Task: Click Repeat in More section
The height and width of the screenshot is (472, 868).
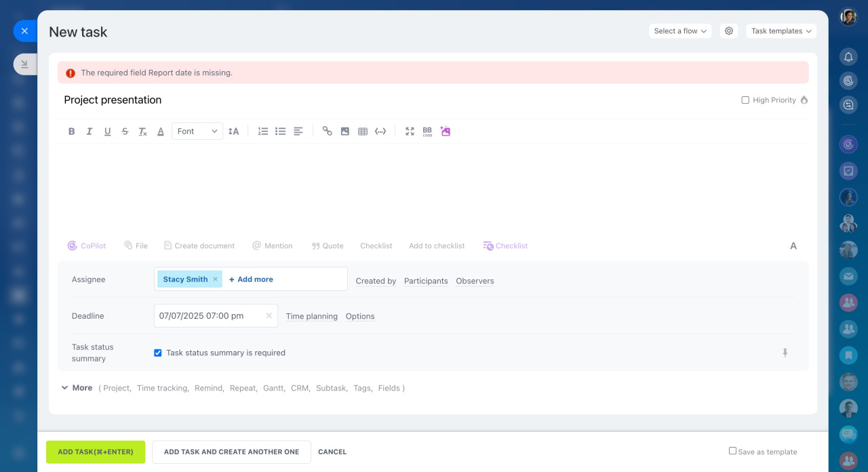Action: pyautogui.click(x=243, y=388)
